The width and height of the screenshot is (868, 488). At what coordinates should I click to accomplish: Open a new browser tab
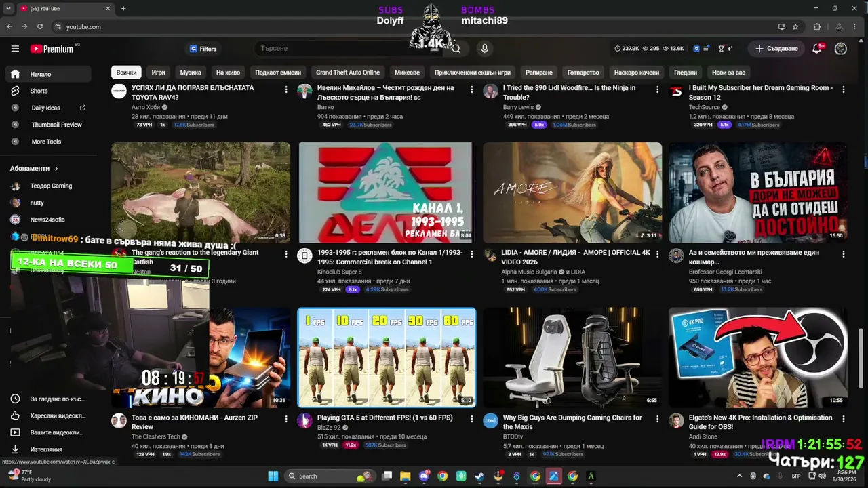click(x=123, y=8)
